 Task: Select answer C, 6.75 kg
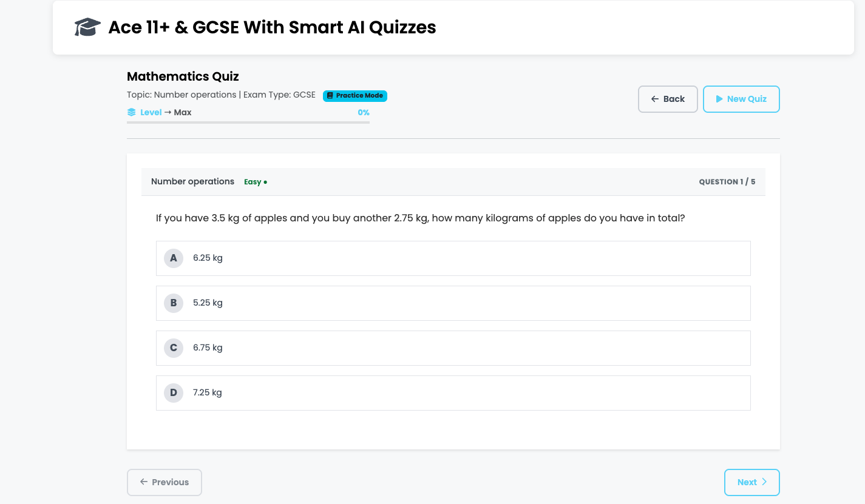click(453, 348)
